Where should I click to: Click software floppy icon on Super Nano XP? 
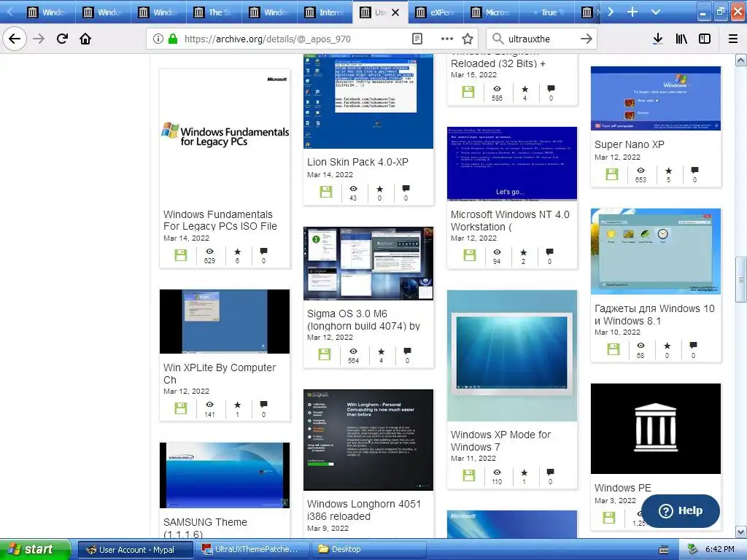[x=612, y=174]
